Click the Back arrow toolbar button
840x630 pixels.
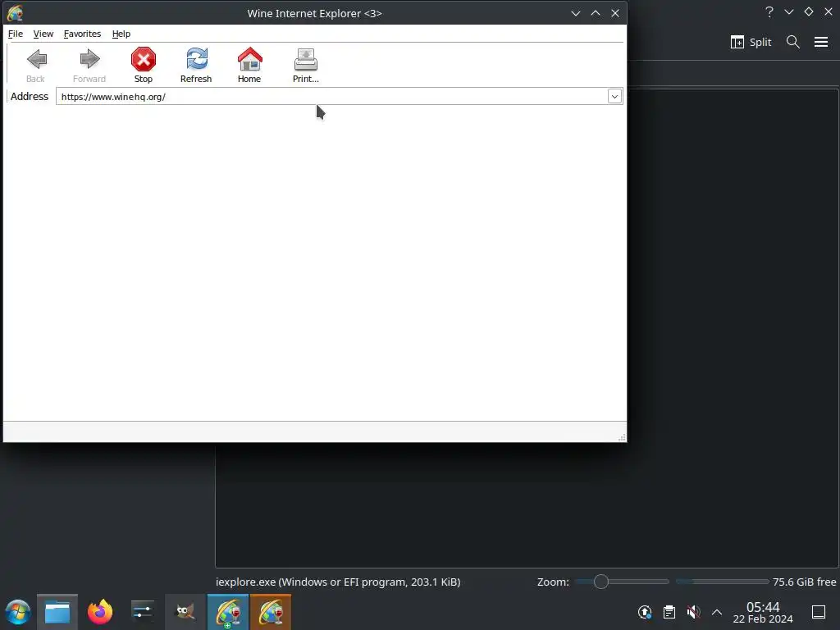click(x=36, y=65)
